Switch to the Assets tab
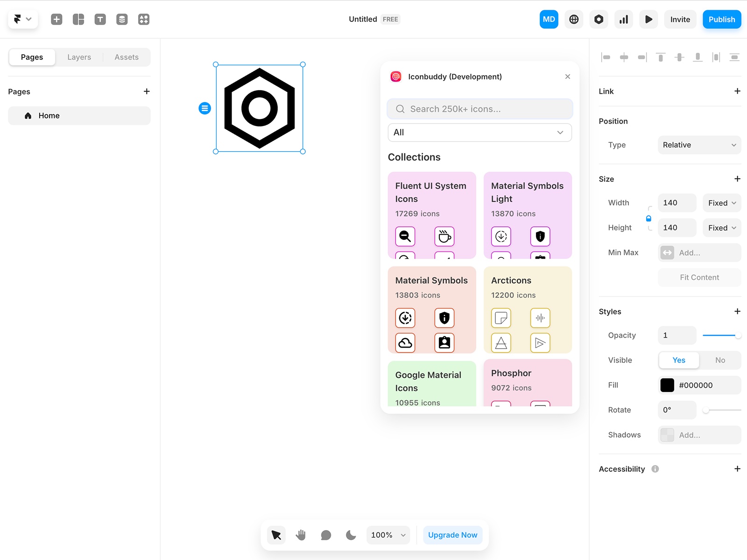The image size is (747, 560). point(126,57)
